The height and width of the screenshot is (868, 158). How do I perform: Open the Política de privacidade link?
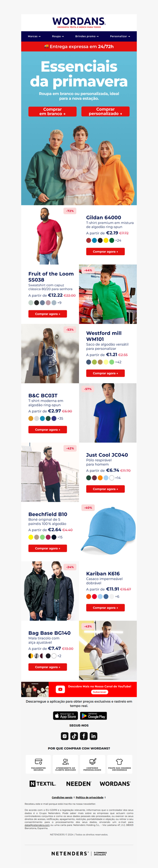tap(90, 797)
